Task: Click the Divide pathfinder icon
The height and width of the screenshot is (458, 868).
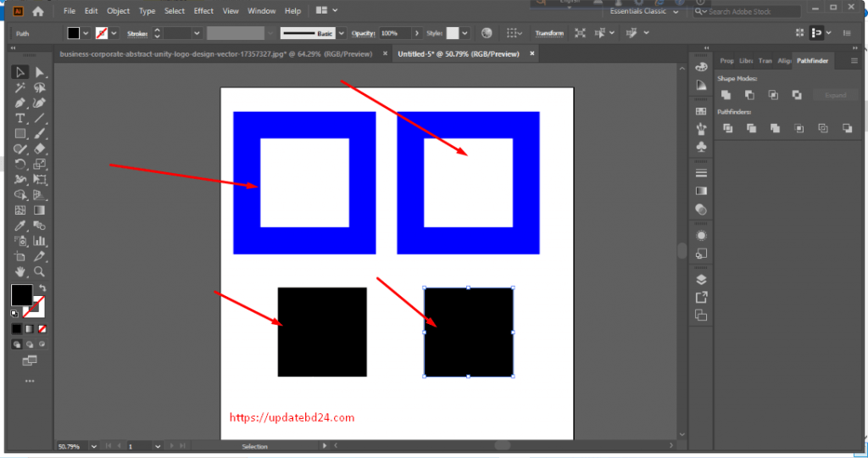Action: pos(727,128)
